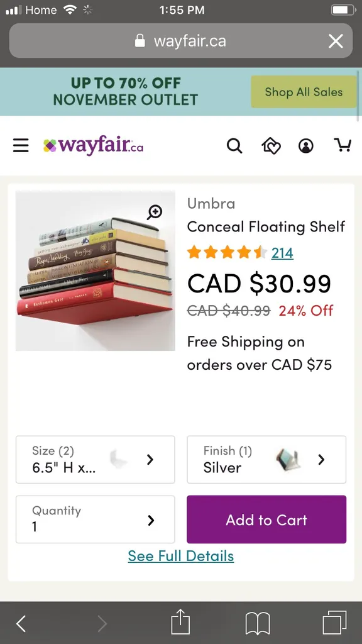Open the search magnifier

coord(234,145)
